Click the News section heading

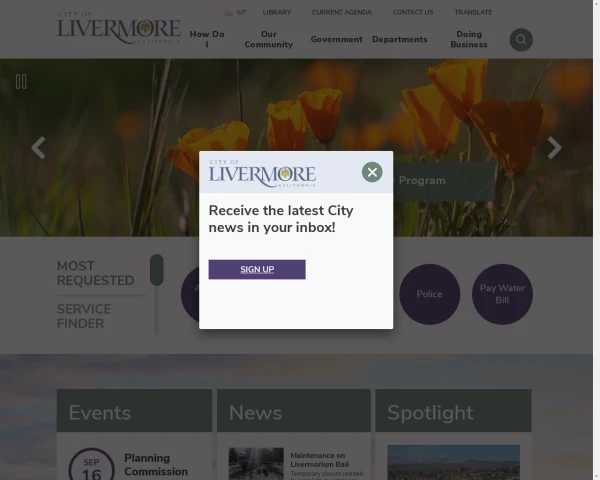pos(255,413)
